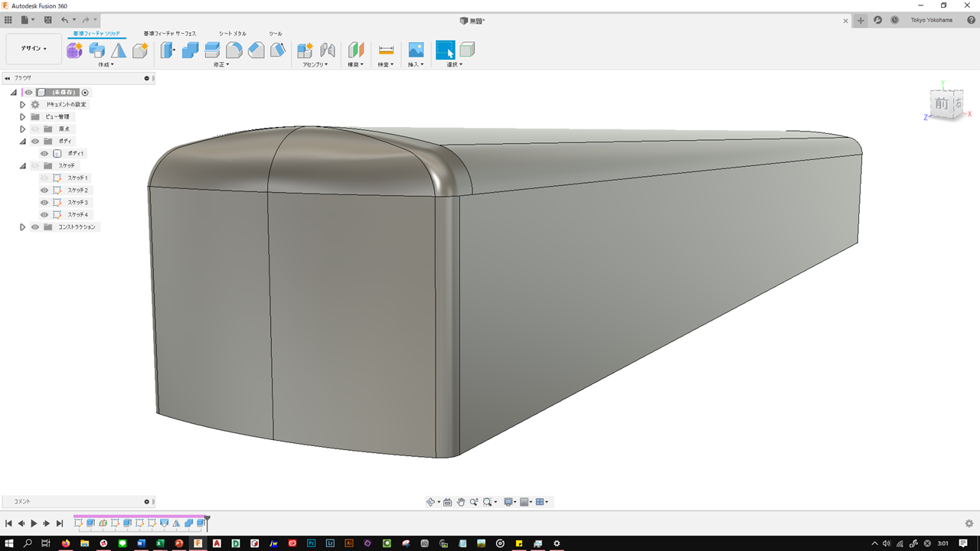The image size is (980, 551).
Task: Switch to the シート メタル tab
Action: 232,34
